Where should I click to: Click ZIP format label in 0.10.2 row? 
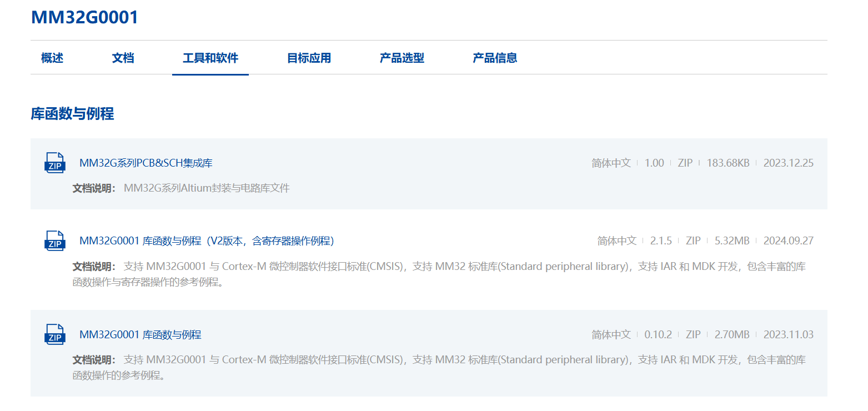693,335
